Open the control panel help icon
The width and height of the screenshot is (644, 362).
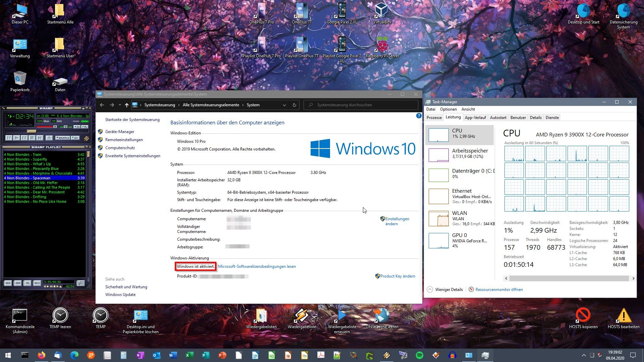[419, 116]
